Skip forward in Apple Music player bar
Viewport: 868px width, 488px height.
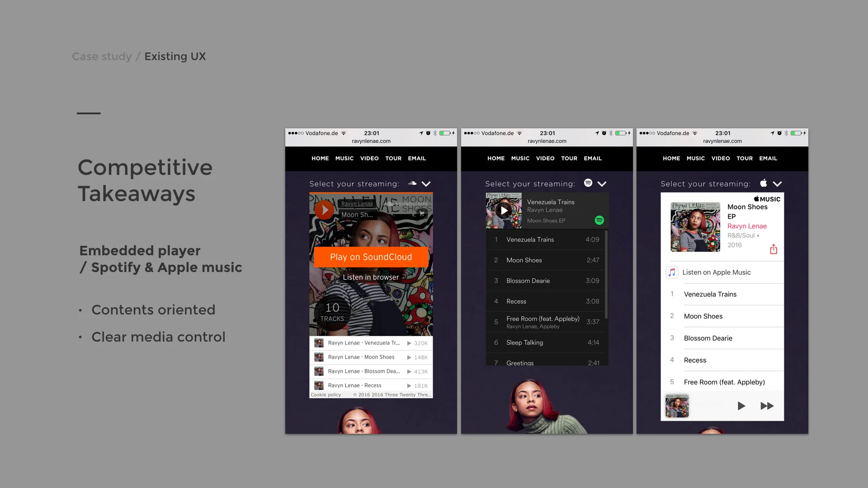(x=767, y=406)
